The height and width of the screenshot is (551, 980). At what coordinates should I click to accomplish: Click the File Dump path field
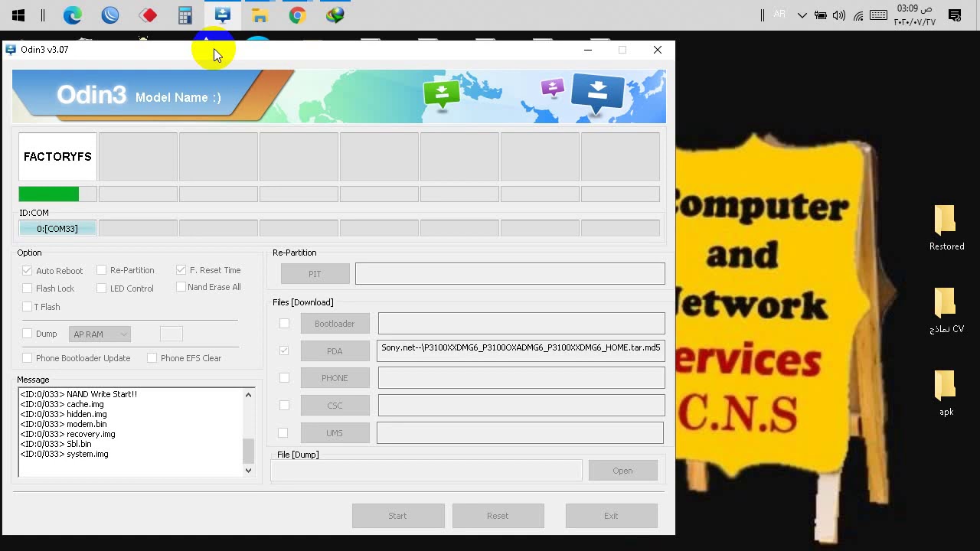[426, 471]
